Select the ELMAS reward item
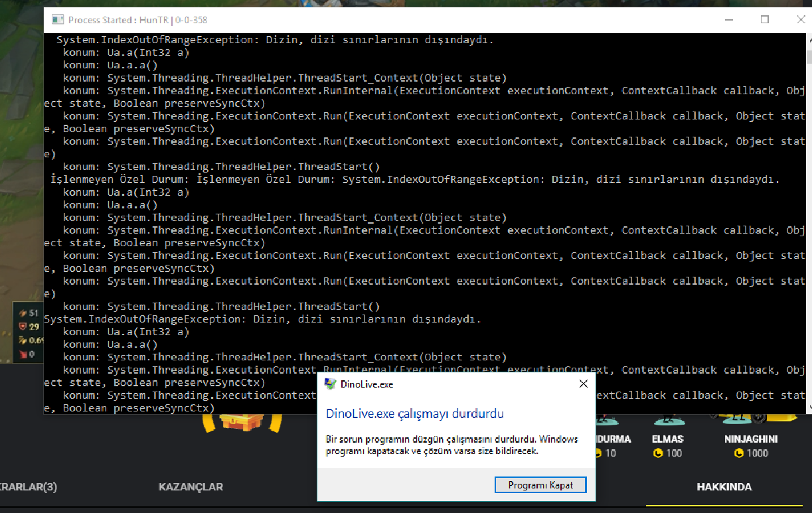Image resolution: width=812 pixels, height=513 pixels. tap(668, 439)
